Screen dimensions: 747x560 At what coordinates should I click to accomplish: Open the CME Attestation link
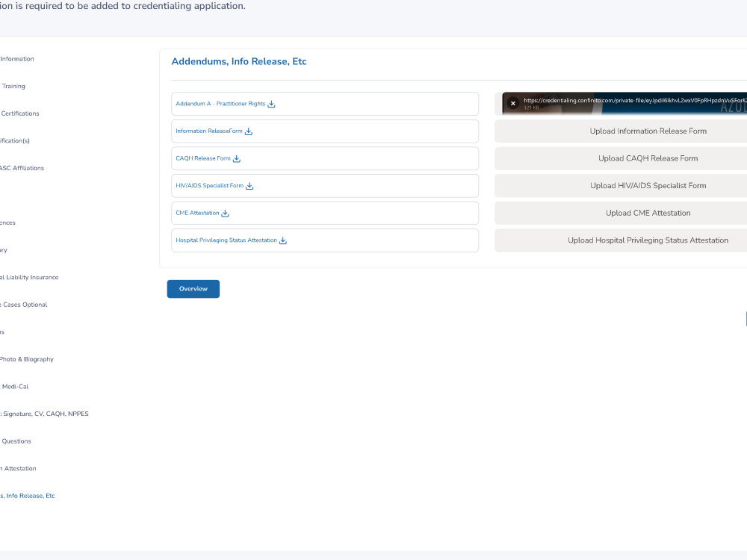click(x=197, y=213)
